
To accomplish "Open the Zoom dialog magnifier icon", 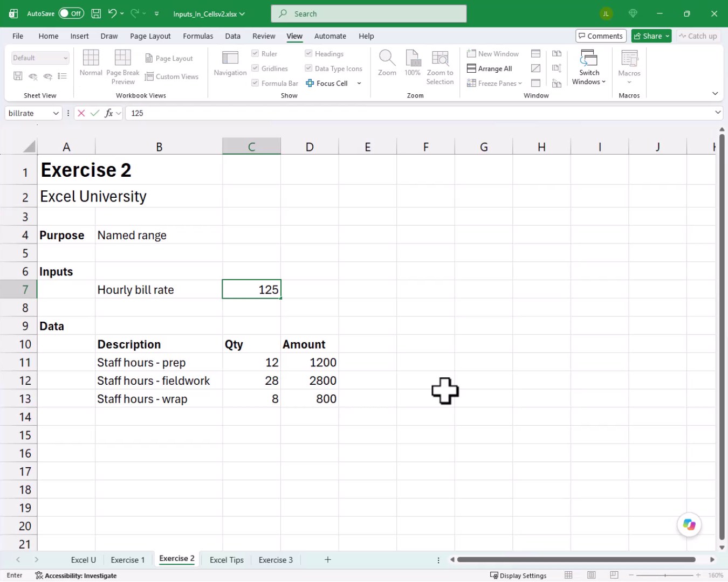I will pyautogui.click(x=387, y=57).
